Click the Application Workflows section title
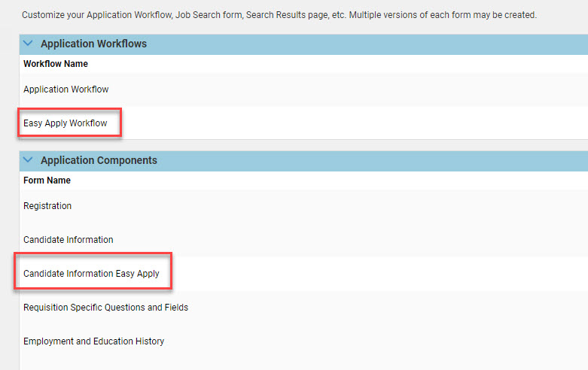The height and width of the screenshot is (370, 588). (93, 44)
